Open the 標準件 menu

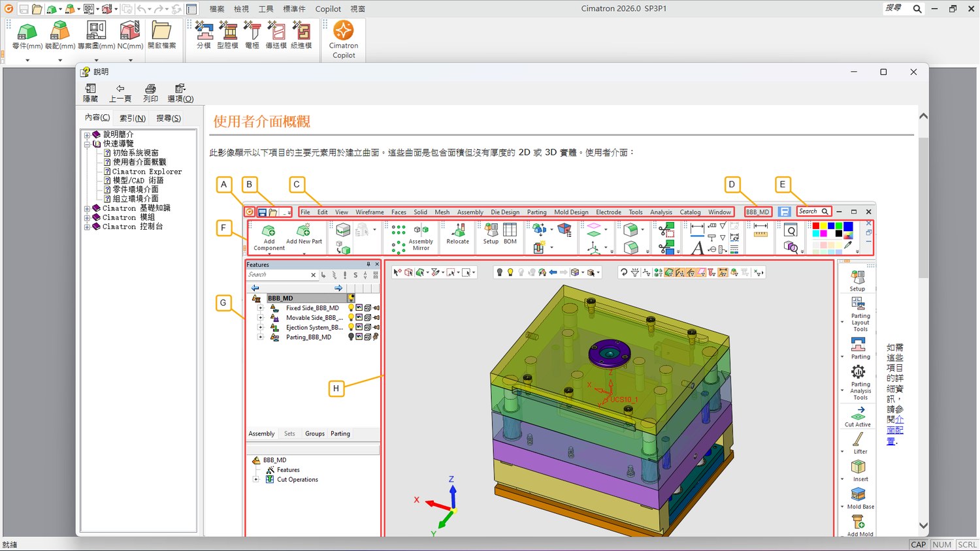294,9
